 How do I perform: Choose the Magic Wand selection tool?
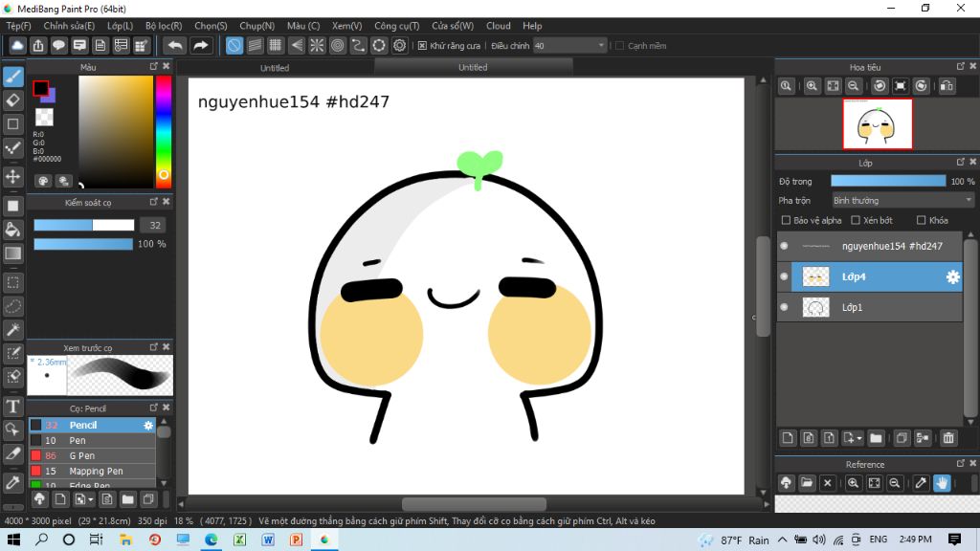click(x=13, y=330)
